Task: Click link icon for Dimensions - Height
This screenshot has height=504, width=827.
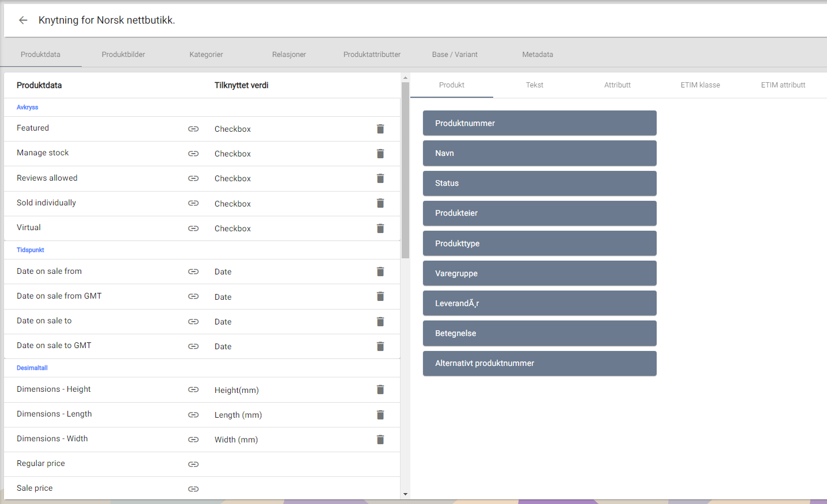Action: point(193,390)
